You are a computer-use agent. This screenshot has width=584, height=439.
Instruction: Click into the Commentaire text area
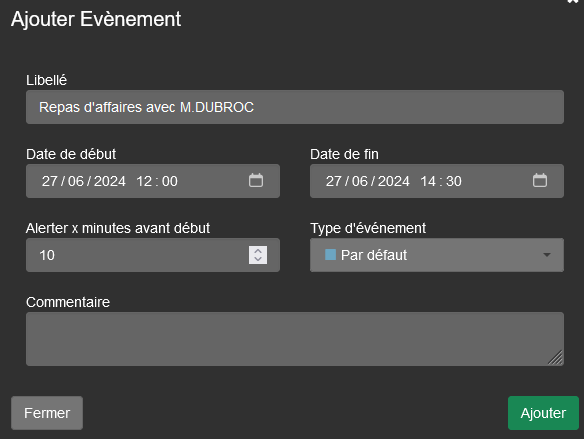point(295,339)
